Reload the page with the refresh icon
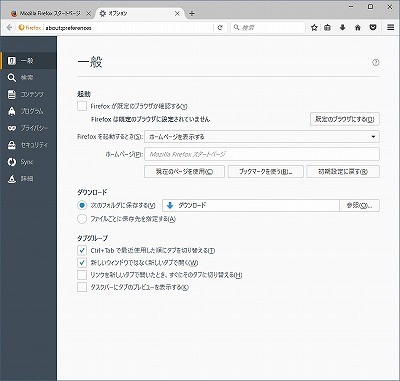400x381 pixels. point(220,28)
